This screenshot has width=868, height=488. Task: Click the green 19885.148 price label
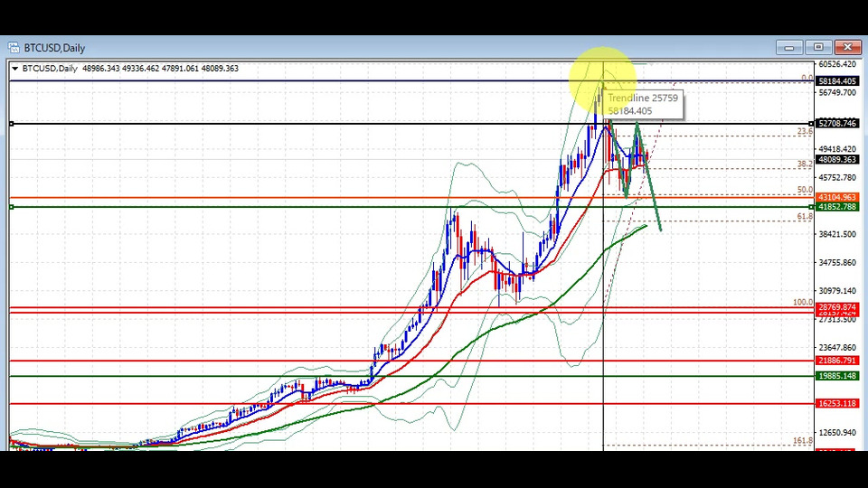tap(837, 376)
